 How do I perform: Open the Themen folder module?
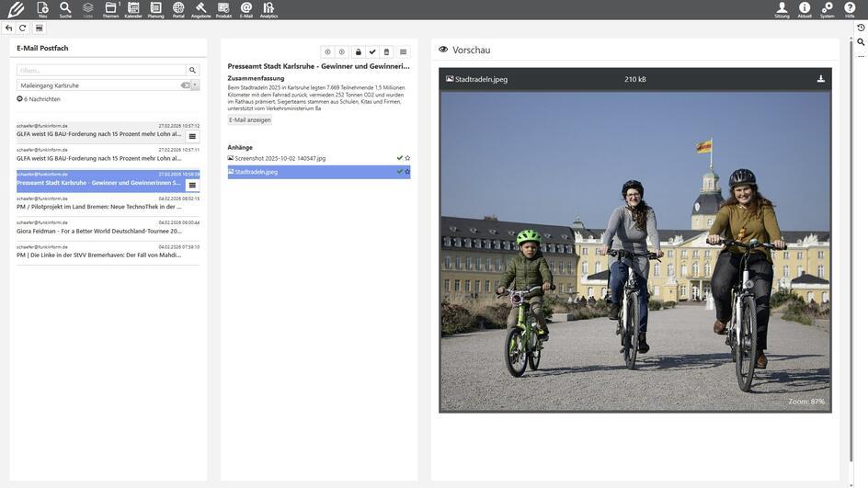110,9
